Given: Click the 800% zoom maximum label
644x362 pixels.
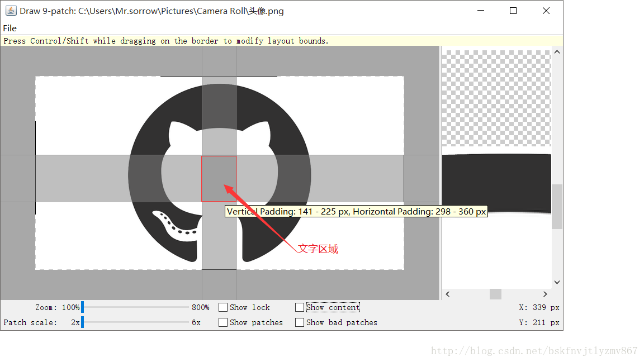Looking at the screenshot, I should [201, 307].
